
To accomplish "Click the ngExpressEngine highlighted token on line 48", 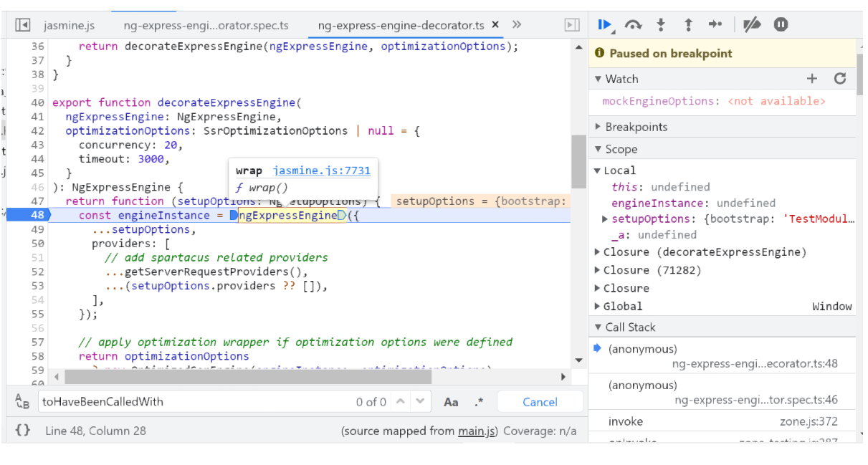I will click(x=287, y=215).
